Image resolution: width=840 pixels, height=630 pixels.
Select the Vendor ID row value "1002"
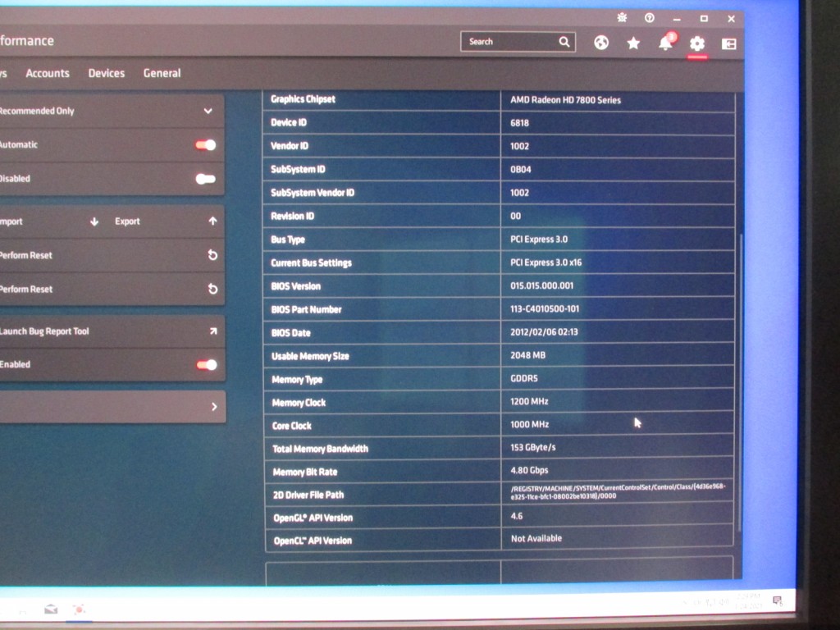pyautogui.click(x=519, y=146)
